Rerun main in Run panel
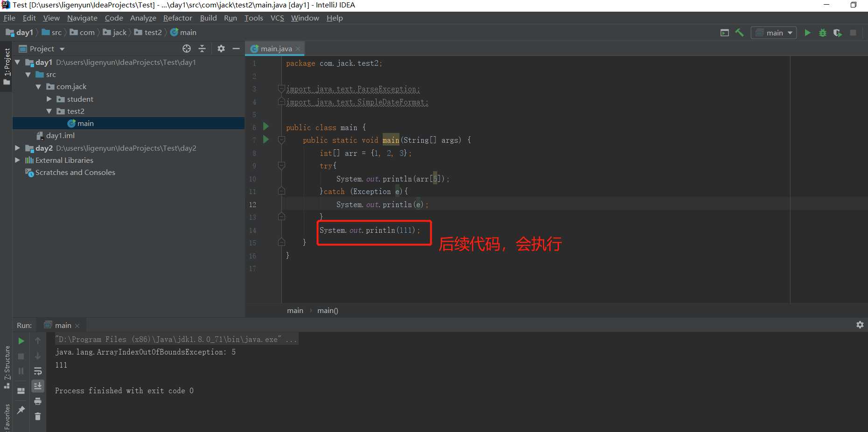The height and width of the screenshot is (432, 868). click(x=21, y=341)
